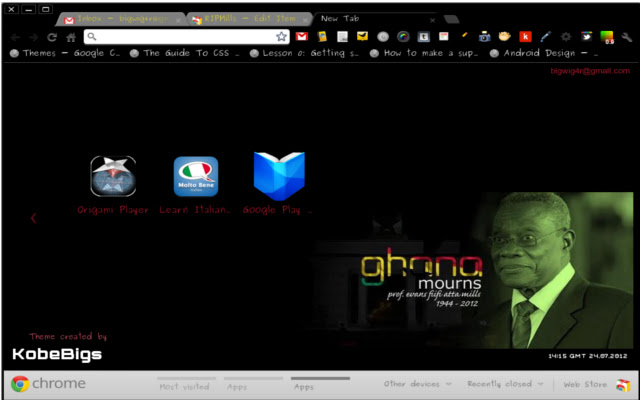Open the red 'k' extension

(x=525, y=37)
